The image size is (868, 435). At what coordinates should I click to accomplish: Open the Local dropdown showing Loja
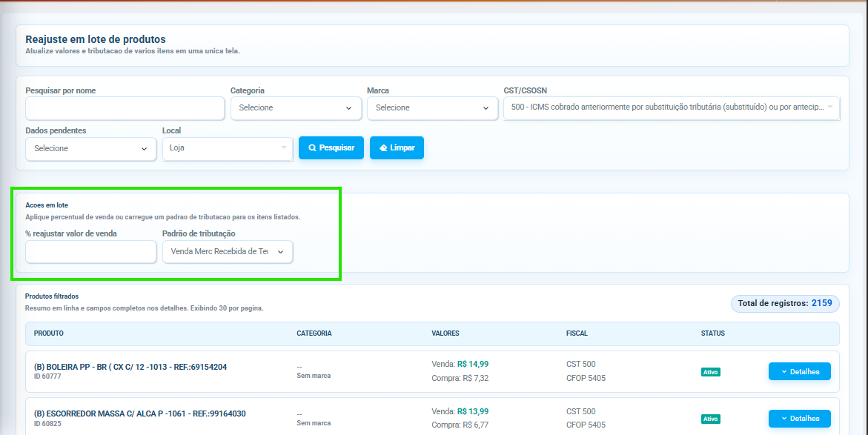pyautogui.click(x=228, y=149)
